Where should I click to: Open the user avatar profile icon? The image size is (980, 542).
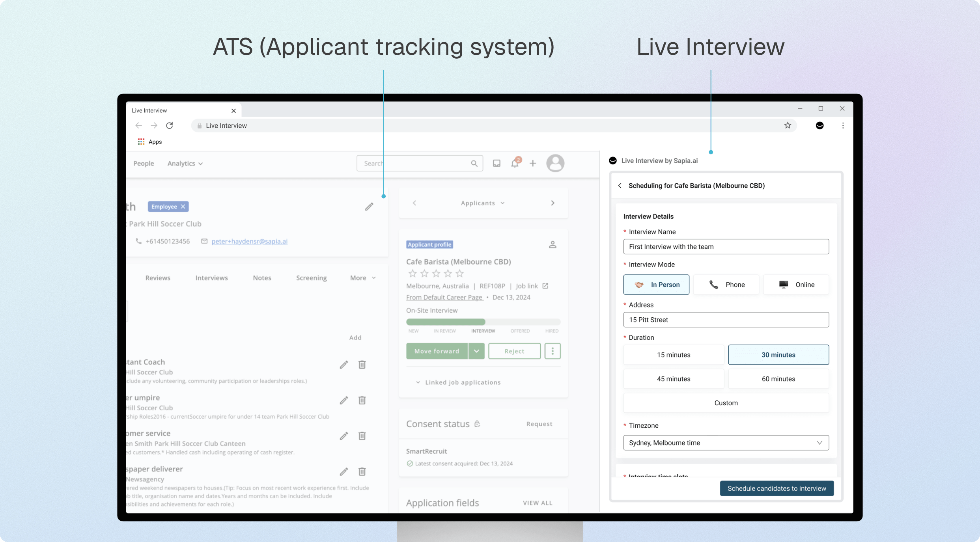click(555, 163)
